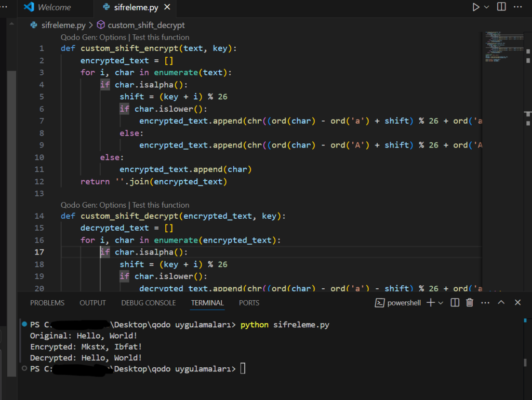Image resolution: width=532 pixels, height=400 pixels.
Task: Click 'decrypted_text = []' on line 15
Action: pyautogui.click(x=127, y=228)
